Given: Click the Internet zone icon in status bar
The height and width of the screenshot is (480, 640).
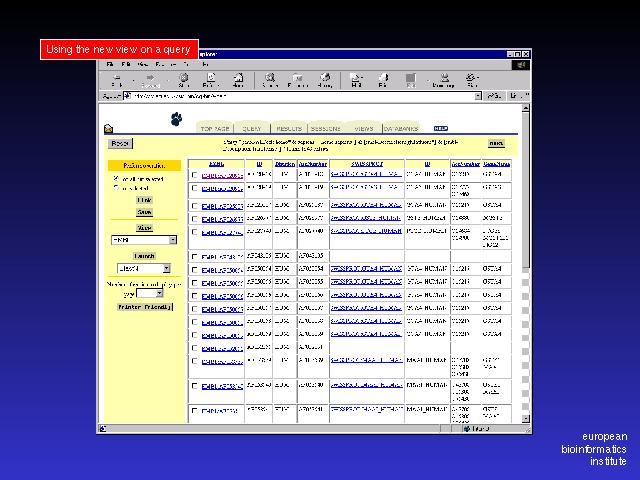Looking at the screenshot, I should (x=467, y=429).
